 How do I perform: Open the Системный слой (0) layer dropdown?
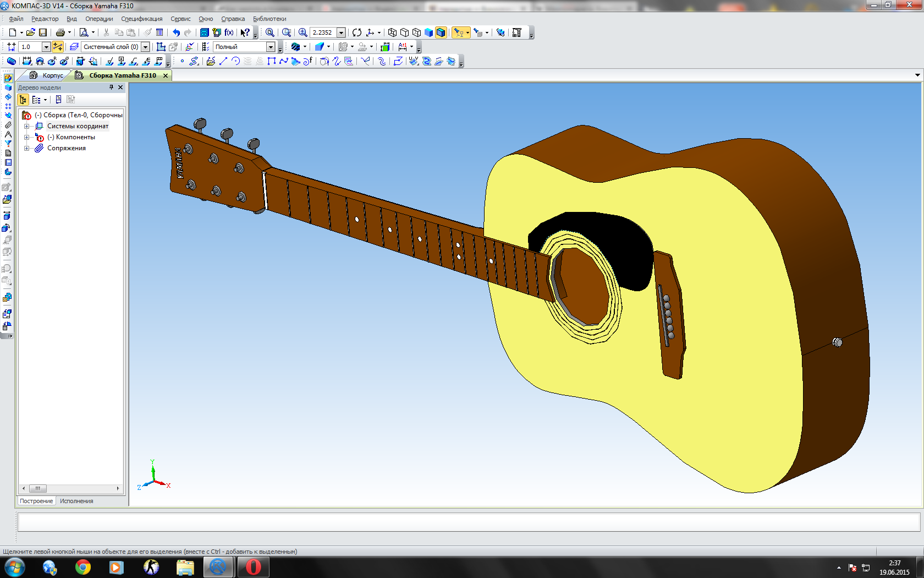point(146,47)
